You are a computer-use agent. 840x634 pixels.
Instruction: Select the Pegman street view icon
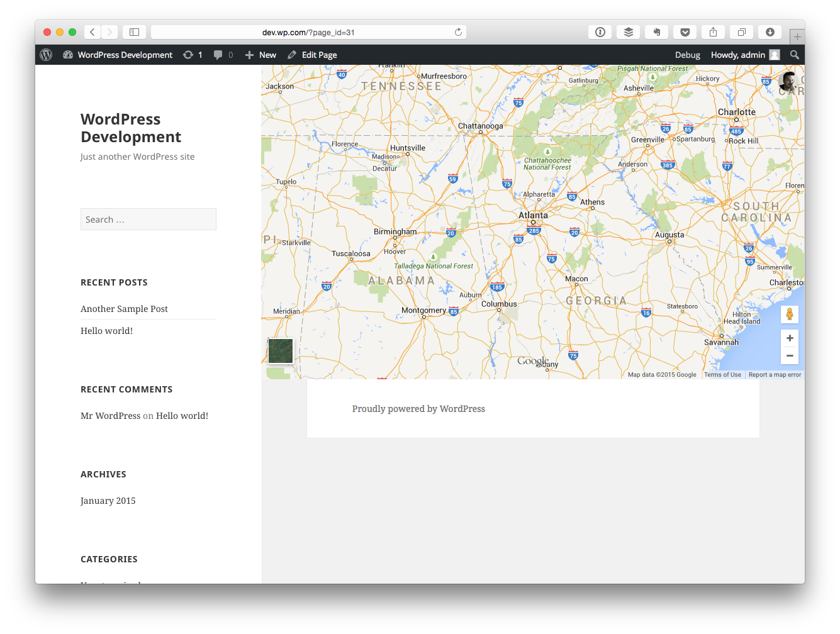coord(790,314)
